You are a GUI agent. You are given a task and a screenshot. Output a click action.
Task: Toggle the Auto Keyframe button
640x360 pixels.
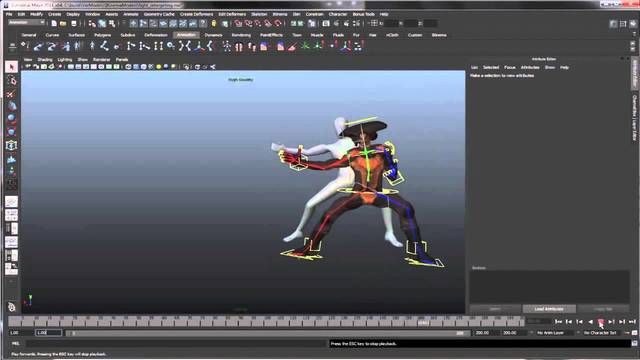click(x=627, y=333)
